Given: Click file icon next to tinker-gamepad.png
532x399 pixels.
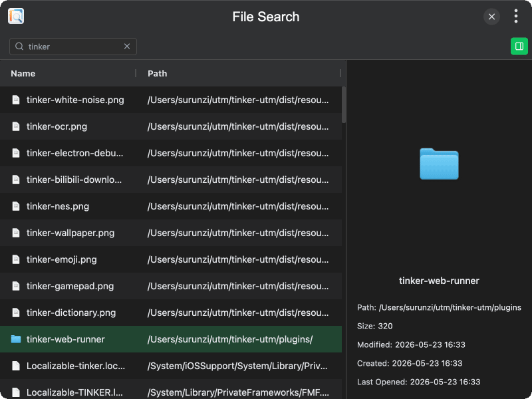Looking at the screenshot, I should pyautogui.click(x=16, y=286).
